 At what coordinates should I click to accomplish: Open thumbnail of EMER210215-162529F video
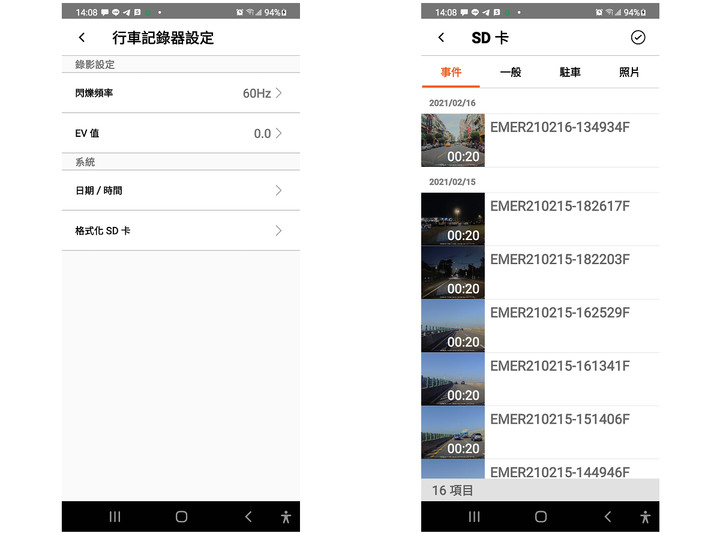pos(453,325)
